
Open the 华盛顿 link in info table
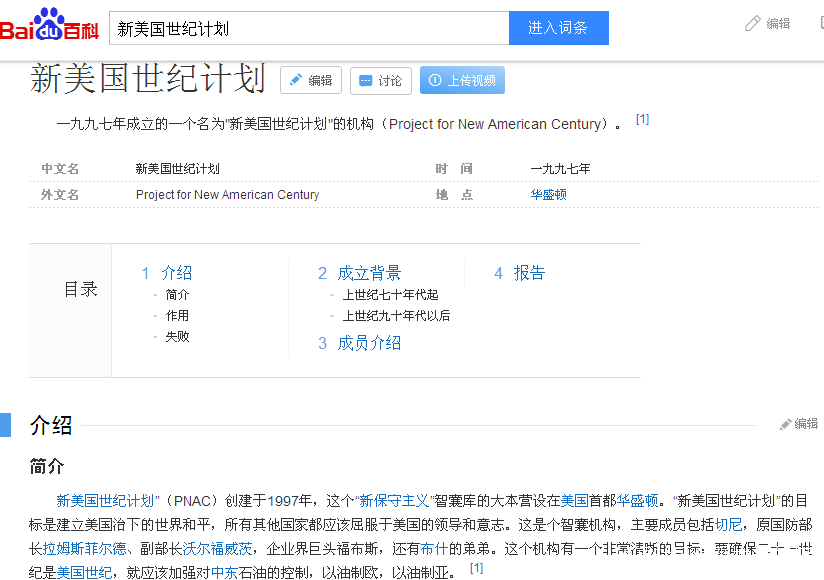[548, 195]
